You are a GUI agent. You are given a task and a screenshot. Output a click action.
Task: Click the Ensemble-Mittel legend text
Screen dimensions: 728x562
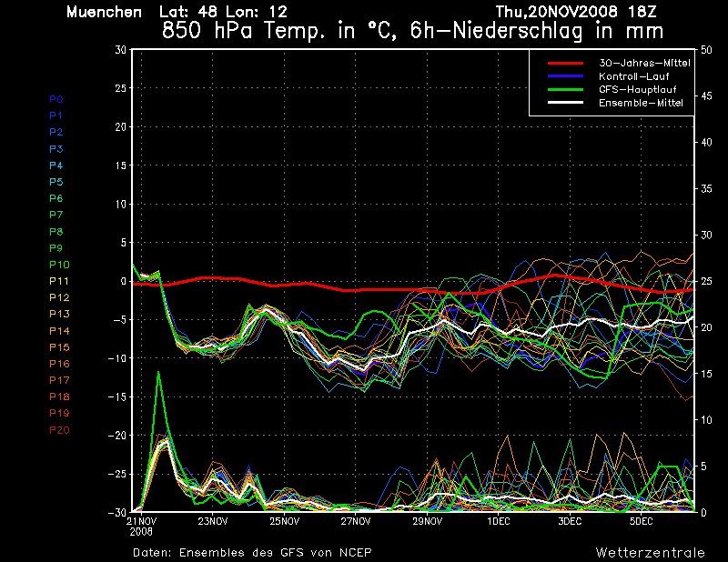click(641, 103)
